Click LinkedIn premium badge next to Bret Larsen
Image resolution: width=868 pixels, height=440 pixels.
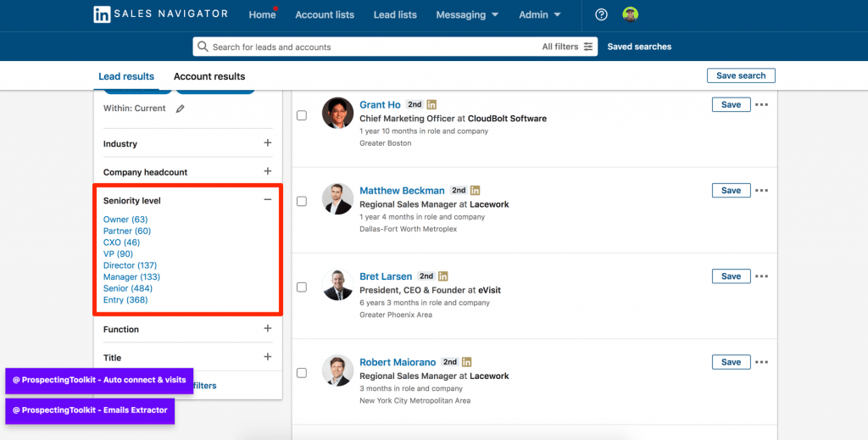[442, 276]
